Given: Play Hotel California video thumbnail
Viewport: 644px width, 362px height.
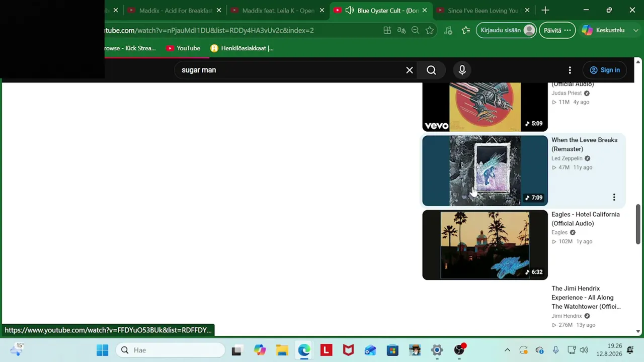Looking at the screenshot, I should coord(485,245).
